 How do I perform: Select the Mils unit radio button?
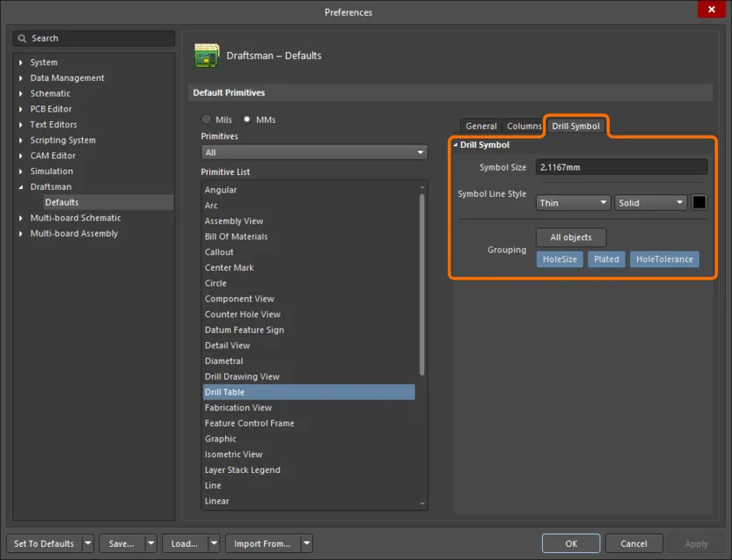tap(207, 119)
